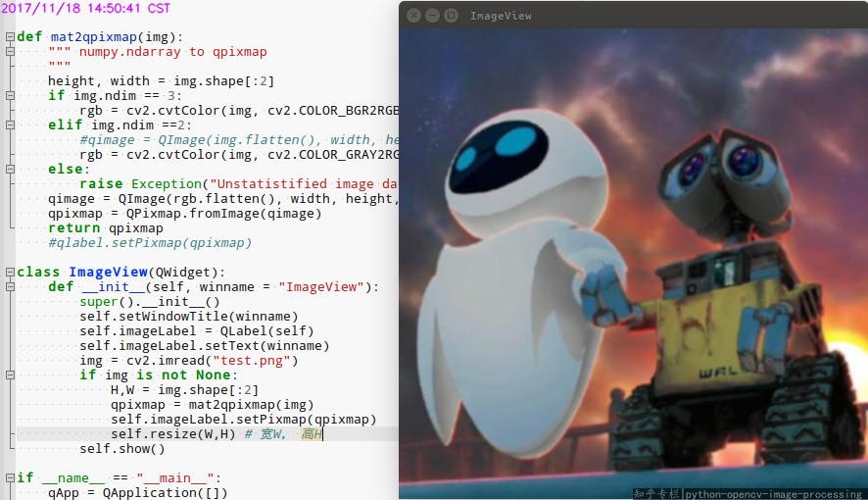Collapse the class ImageView fold marker

(x=10, y=272)
